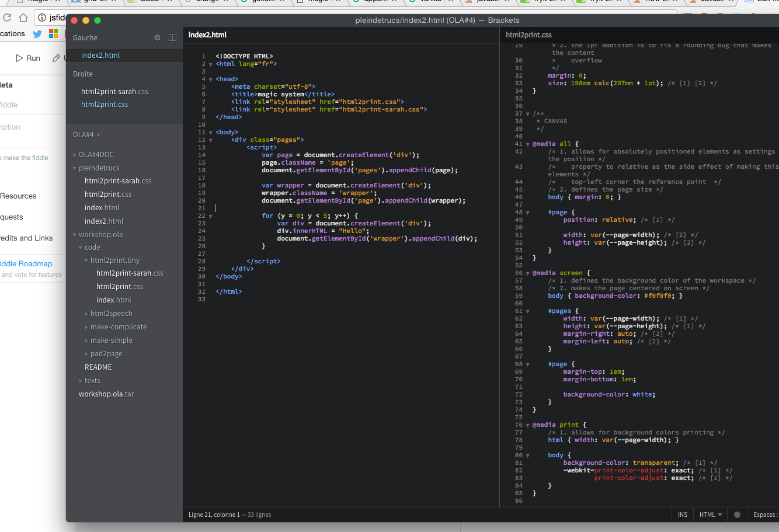Image resolution: width=779 pixels, height=532 pixels.
Task: Expand the make-complicate folder
Action: click(x=86, y=327)
